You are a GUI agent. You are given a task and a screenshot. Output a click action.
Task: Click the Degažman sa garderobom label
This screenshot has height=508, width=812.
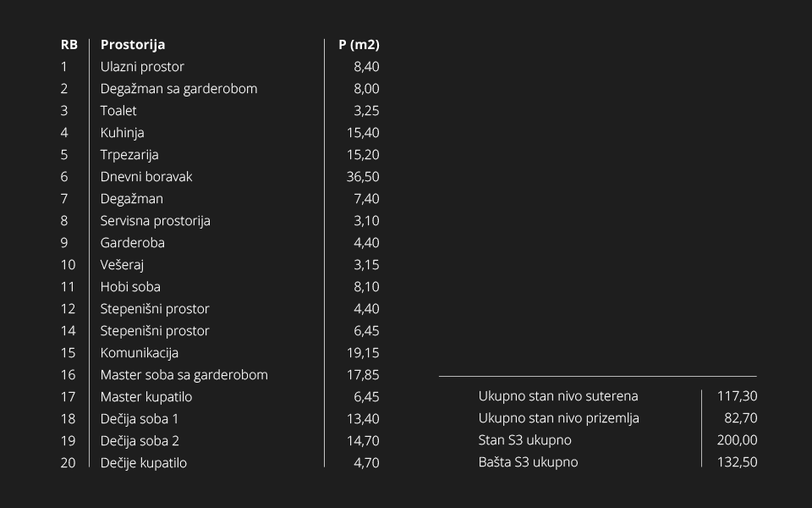[178, 89]
